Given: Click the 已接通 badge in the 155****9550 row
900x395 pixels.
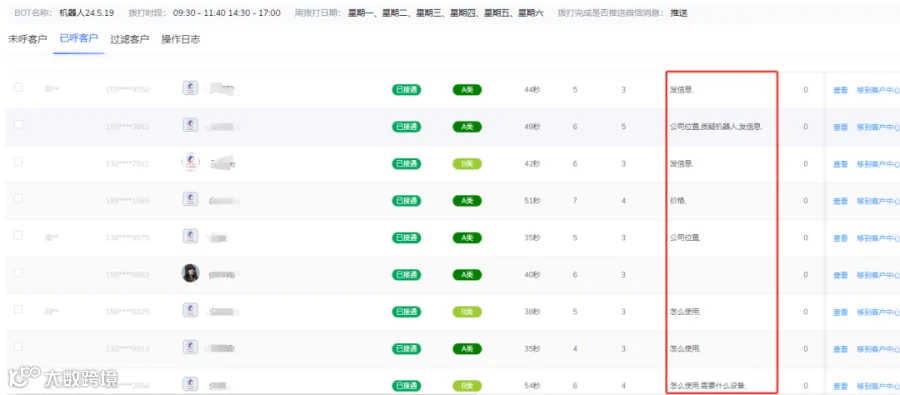Looking at the screenshot, I should [x=406, y=90].
